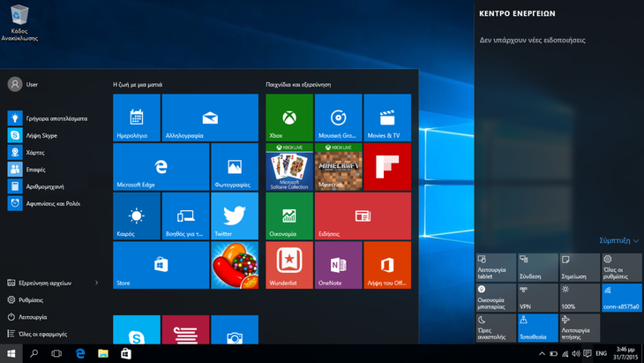Toggle Λειτουργία πτήσης airplane mode
This screenshot has width=644, height=363.
(580, 328)
